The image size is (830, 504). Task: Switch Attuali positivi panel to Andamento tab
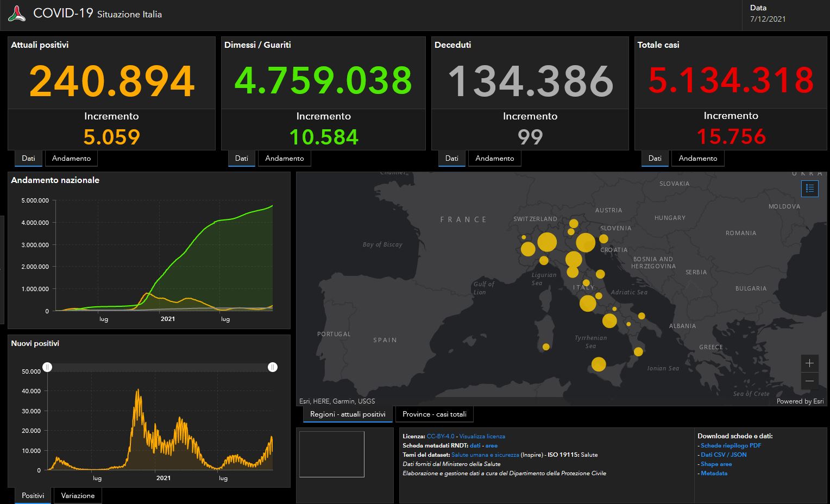[x=71, y=159]
